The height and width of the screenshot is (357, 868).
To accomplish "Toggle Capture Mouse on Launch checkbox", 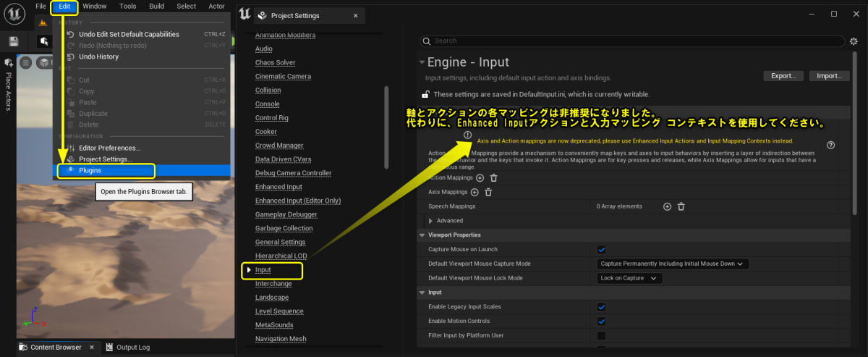I will [601, 249].
